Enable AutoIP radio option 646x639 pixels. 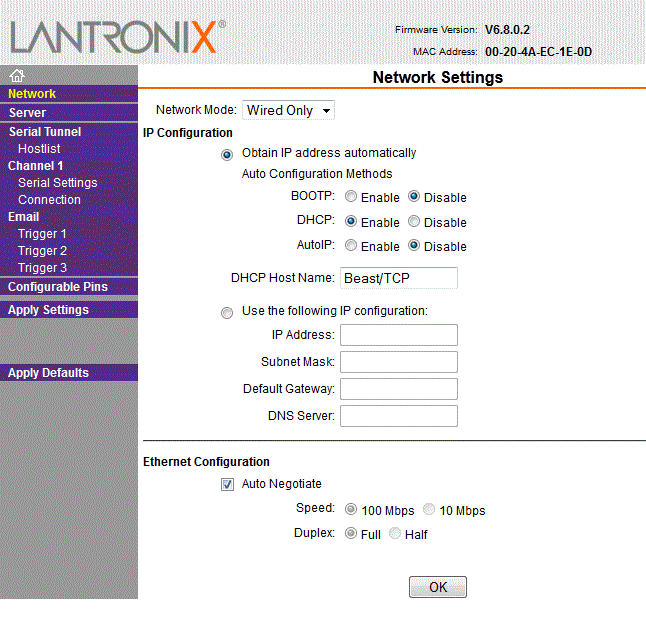tap(351, 246)
